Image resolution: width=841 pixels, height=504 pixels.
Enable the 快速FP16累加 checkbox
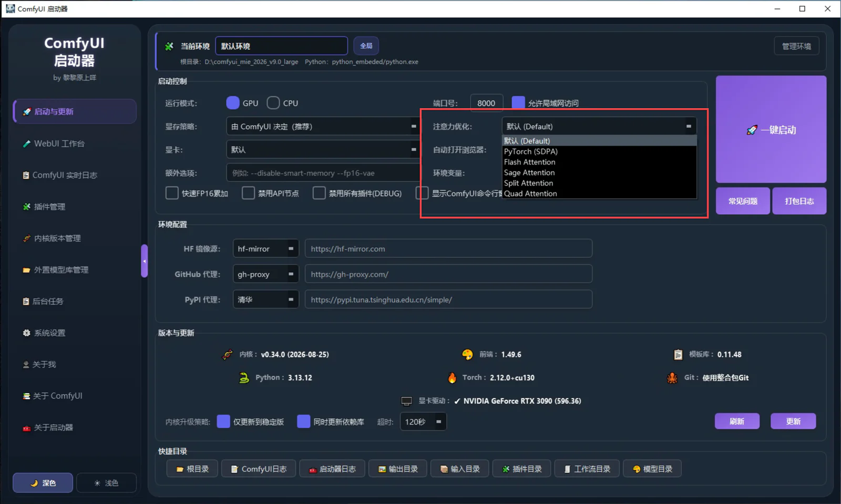click(172, 193)
